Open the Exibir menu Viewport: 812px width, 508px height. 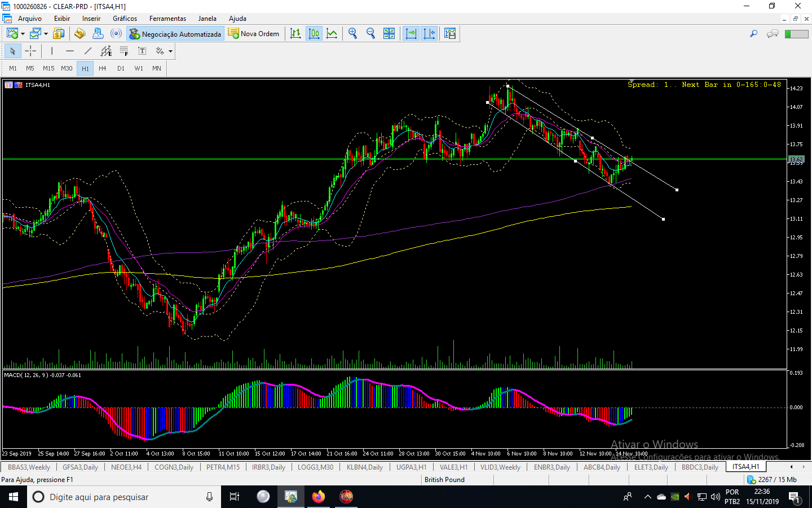click(62, 19)
